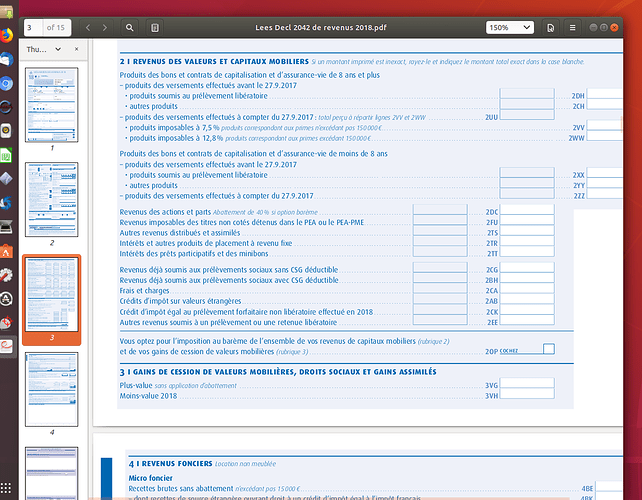Click the 3VH moins-value input box

(x=527, y=394)
